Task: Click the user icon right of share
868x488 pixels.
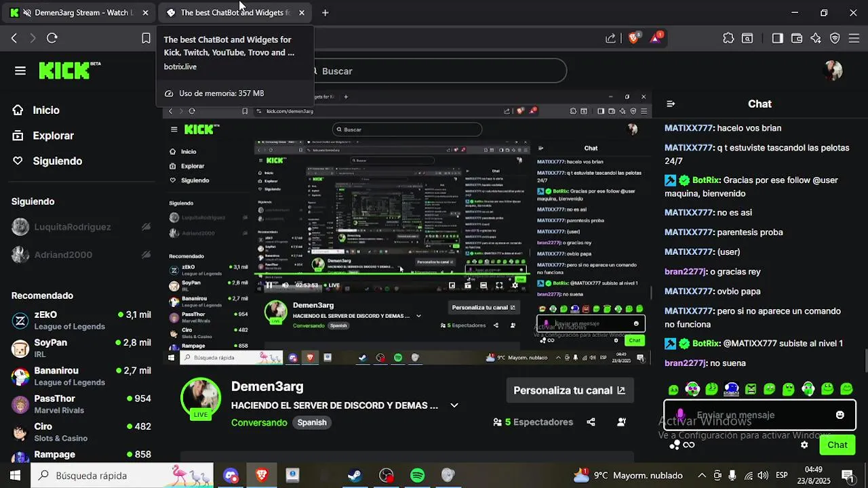Action: point(622,422)
